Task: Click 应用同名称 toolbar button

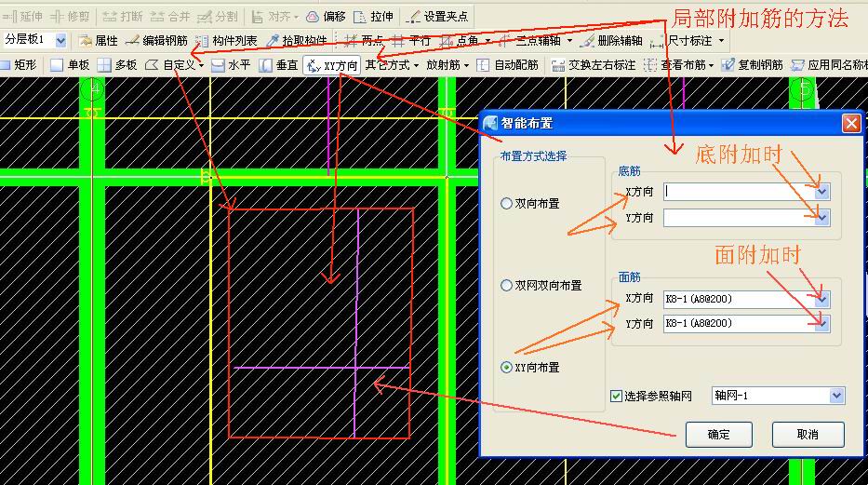Action: pyautogui.click(x=829, y=65)
